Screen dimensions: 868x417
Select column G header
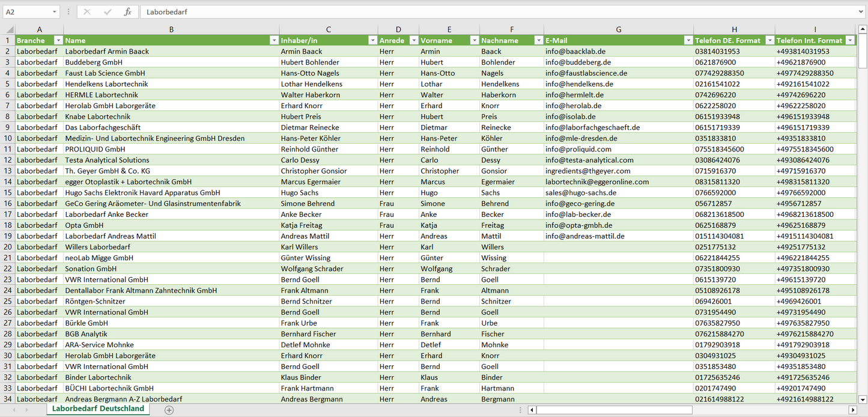618,29
